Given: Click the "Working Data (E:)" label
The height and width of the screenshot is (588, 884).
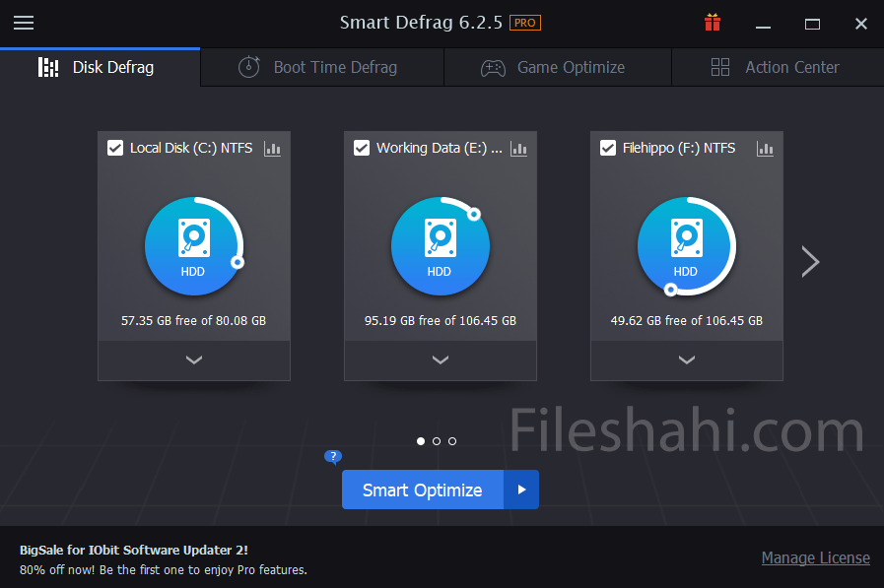Looking at the screenshot, I should [440, 148].
